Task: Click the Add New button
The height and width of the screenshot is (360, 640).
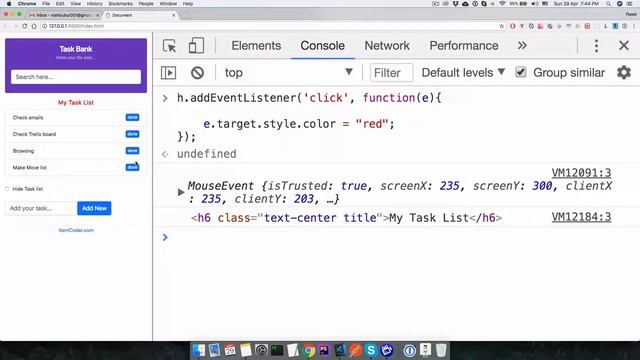Action: click(94, 208)
